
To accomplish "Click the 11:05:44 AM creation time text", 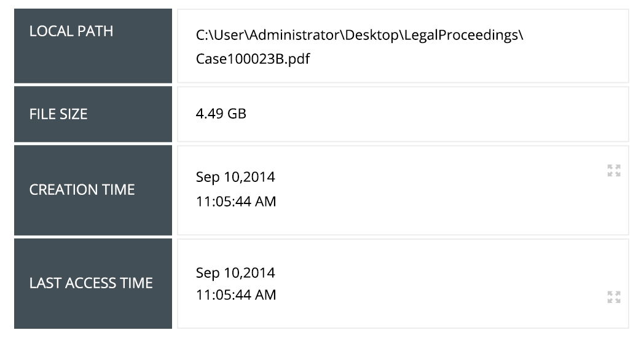I will pos(236,201).
